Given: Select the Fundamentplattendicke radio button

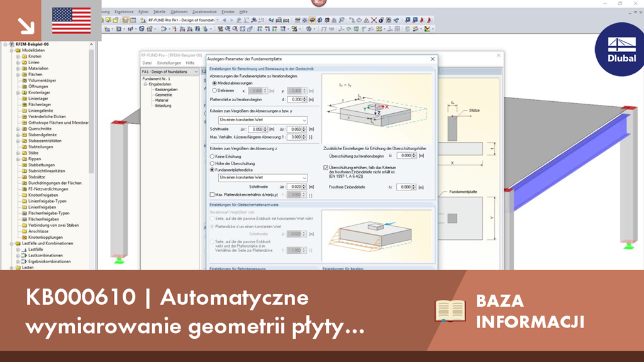Looking at the screenshot, I should (213, 170).
